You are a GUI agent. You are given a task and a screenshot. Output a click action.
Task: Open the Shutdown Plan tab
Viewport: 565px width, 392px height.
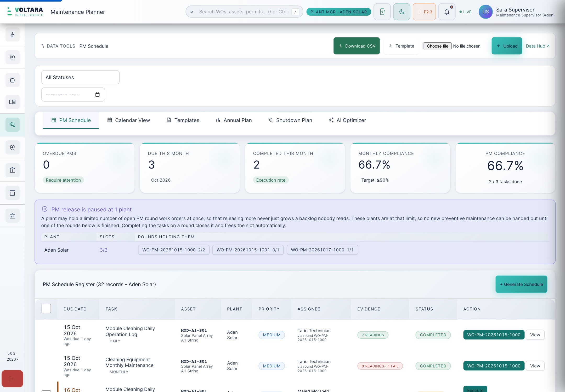(x=290, y=120)
